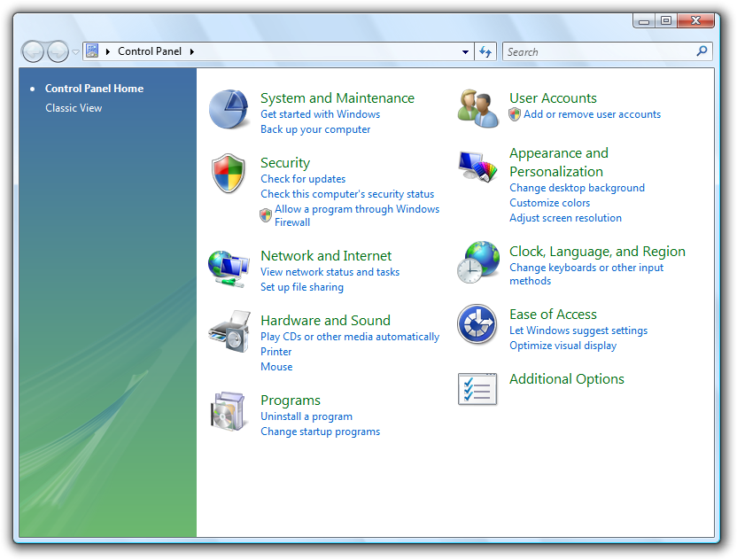737x560 pixels.
Task: Click inside the Search input box
Action: tap(599, 52)
